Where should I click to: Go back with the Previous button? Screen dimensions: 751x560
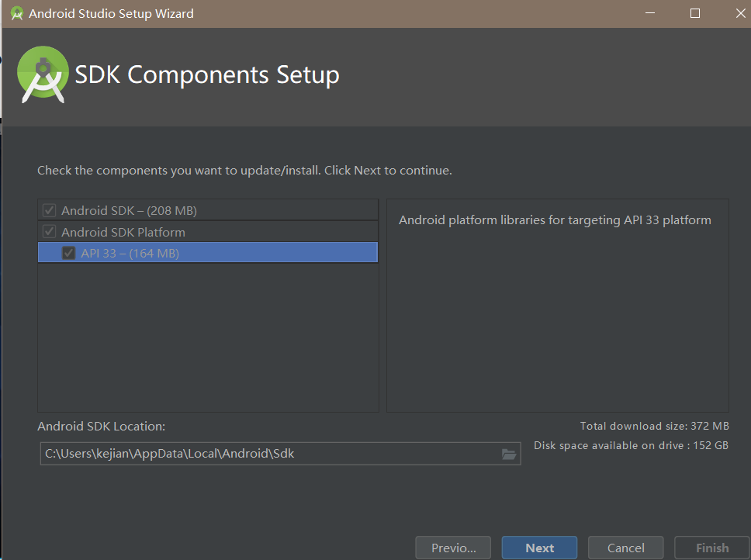coord(454,548)
